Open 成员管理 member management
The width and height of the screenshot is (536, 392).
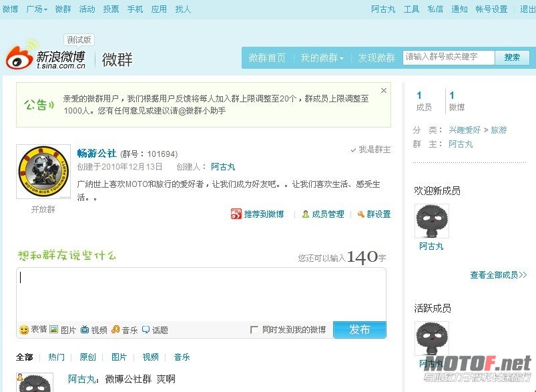click(x=323, y=214)
